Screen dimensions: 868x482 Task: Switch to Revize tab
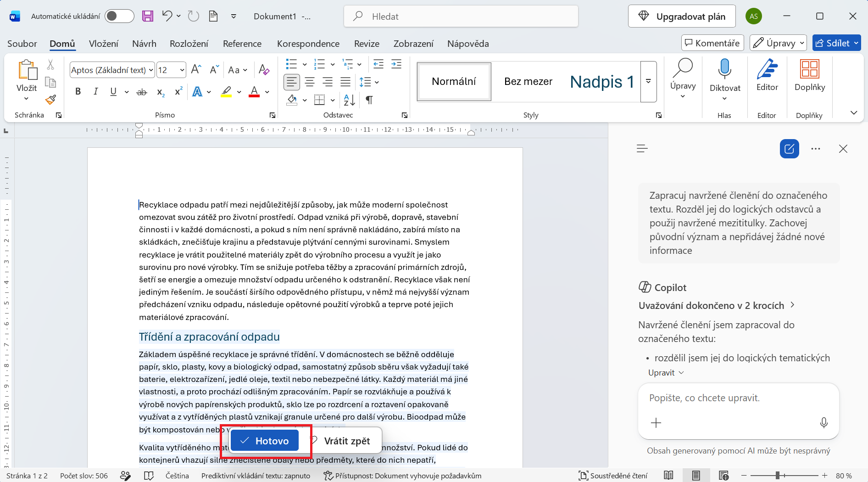(367, 44)
